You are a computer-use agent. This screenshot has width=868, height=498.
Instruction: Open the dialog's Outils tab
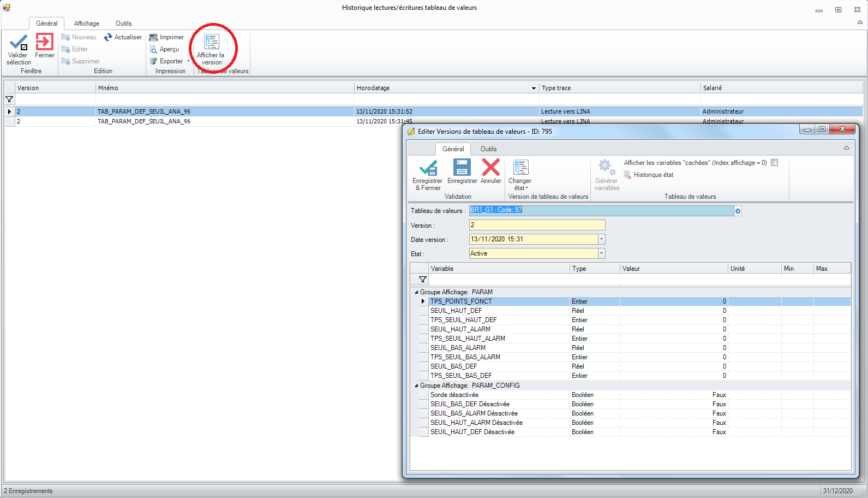coord(488,149)
